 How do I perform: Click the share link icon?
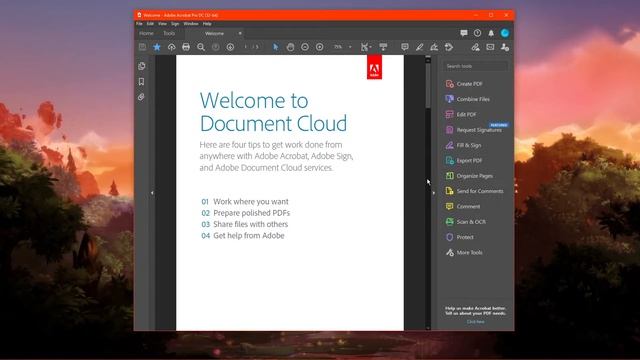point(475,47)
